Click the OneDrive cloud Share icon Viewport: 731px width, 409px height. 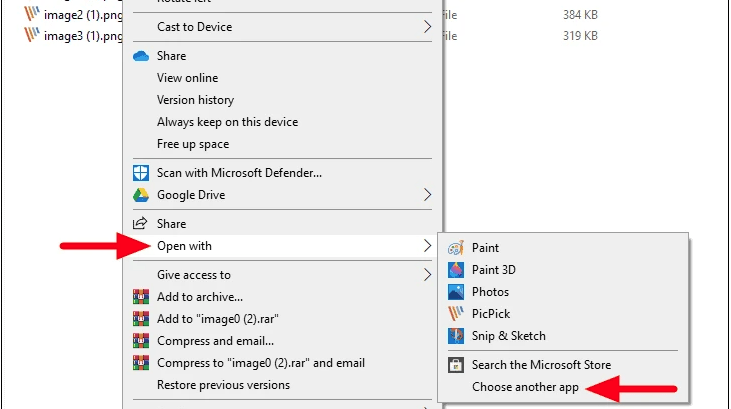tap(141, 56)
